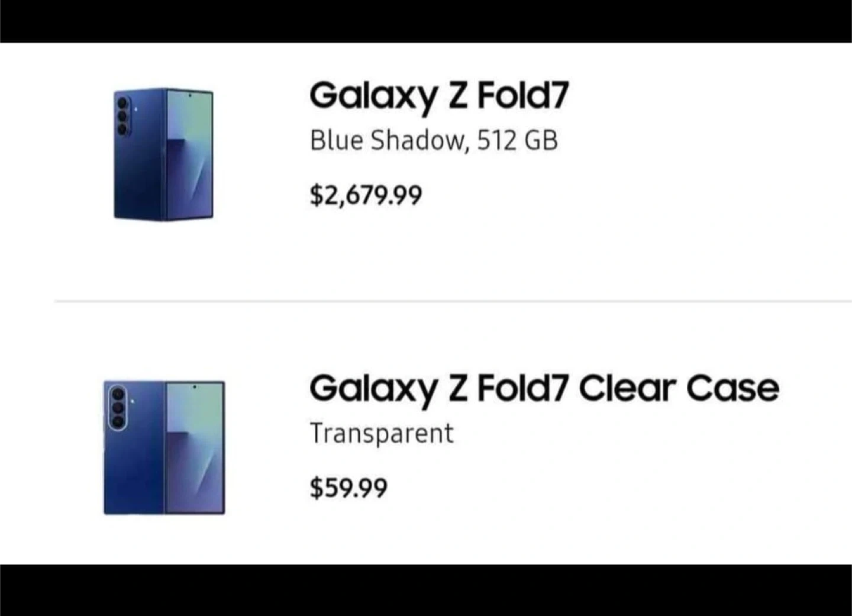Click the Transparent case color label
The width and height of the screenshot is (852, 616).
pyautogui.click(x=381, y=433)
